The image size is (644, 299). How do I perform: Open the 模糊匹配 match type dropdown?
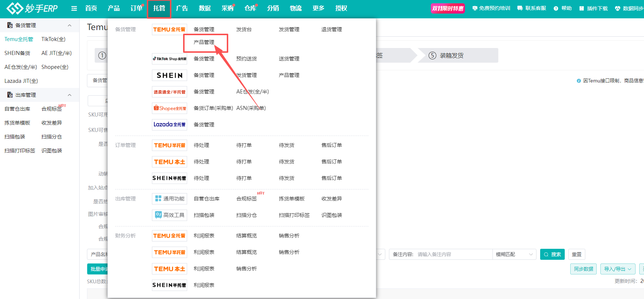click(x=514, y=254)
